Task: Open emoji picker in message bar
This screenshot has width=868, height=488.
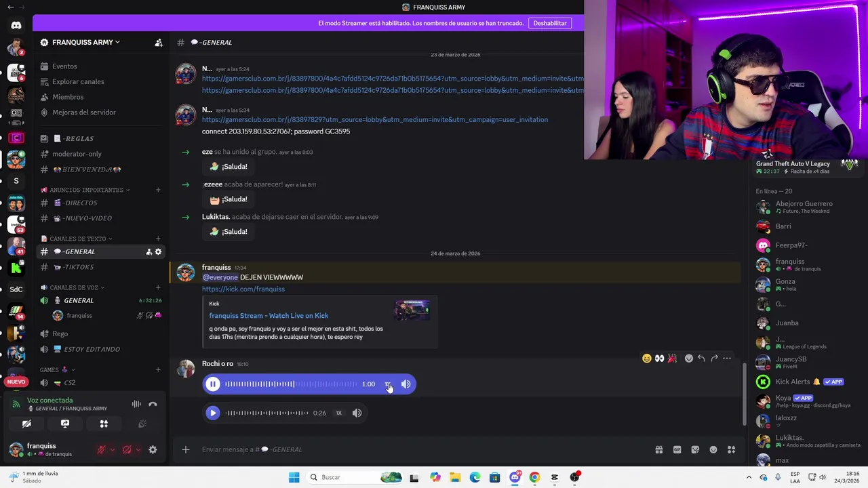Action: [x=713, y=449]
